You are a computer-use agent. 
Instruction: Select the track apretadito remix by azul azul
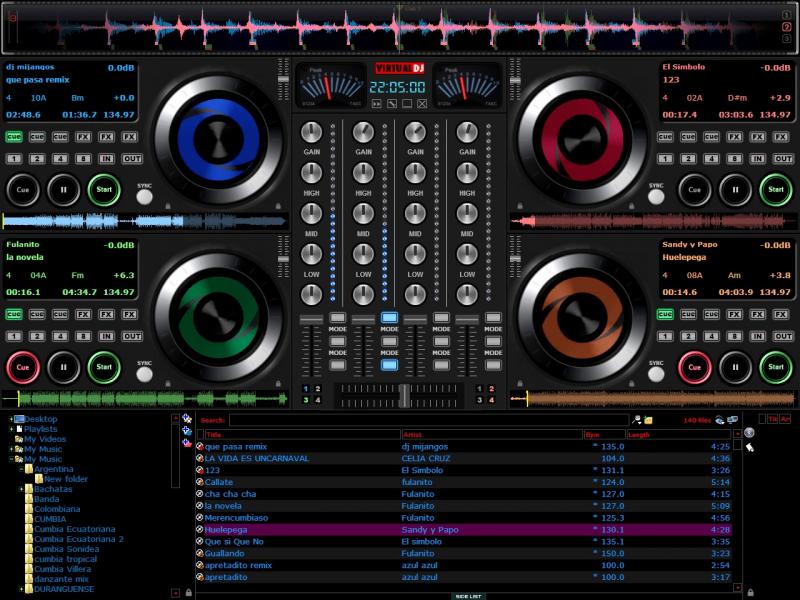[463, 565]
